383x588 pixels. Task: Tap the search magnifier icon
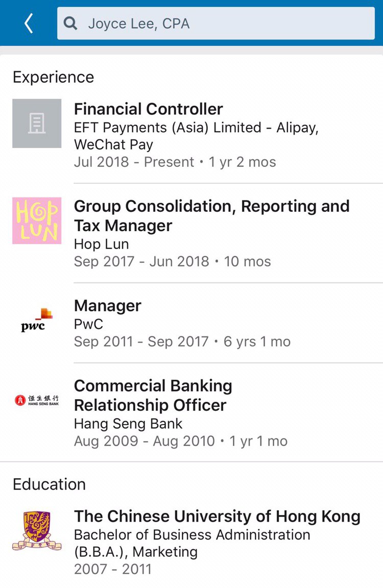[71, 23]
